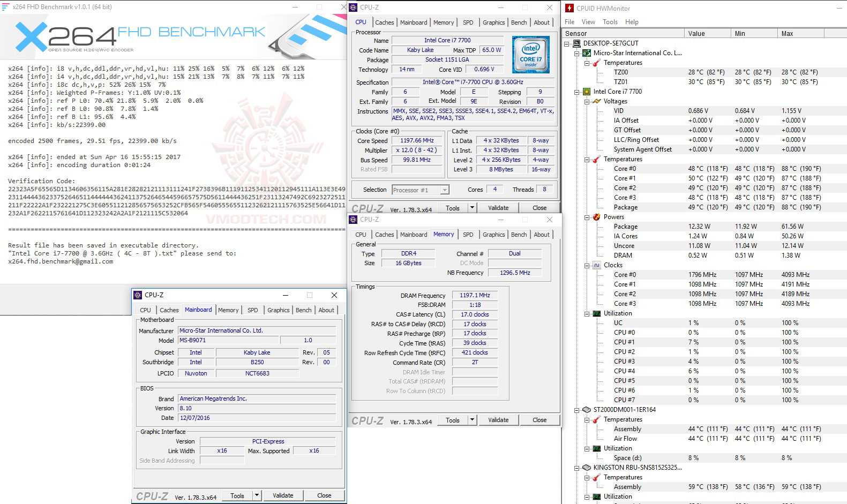Viewport: 847px width, 504px height.
Task: Collapse the ST2000DM001-1ER164 drive node
Action: (x=577, y=410)
